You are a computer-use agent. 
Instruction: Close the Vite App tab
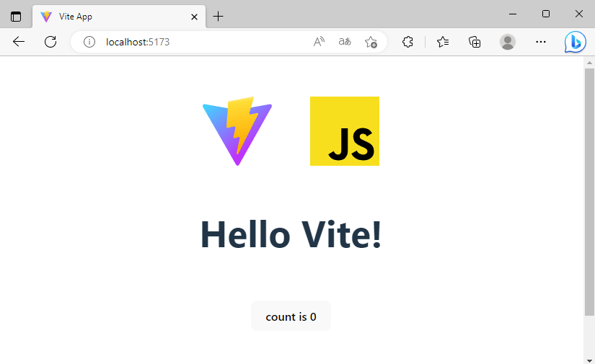194,17
